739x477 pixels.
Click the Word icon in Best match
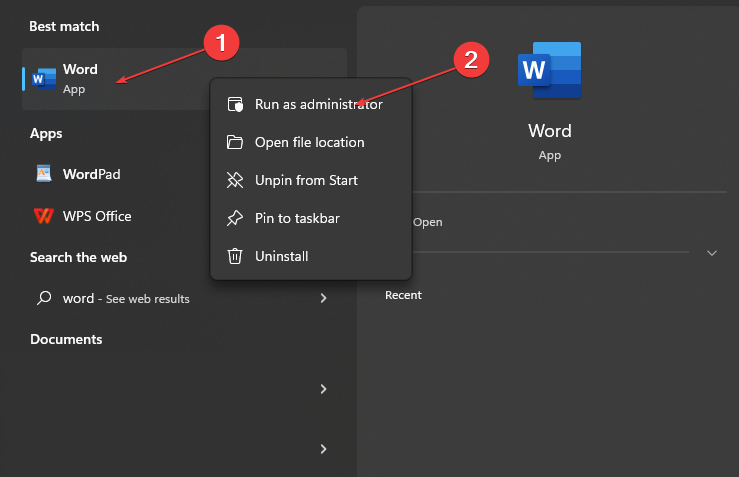click(44, 79)
